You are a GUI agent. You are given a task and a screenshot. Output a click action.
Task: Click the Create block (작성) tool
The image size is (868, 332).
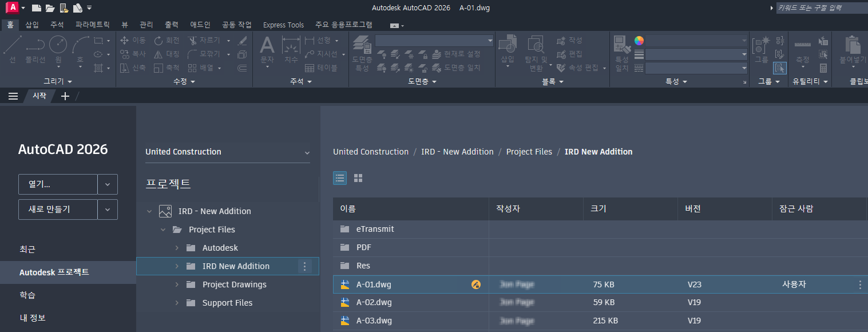pyautogui.click(x=569, y=41)
